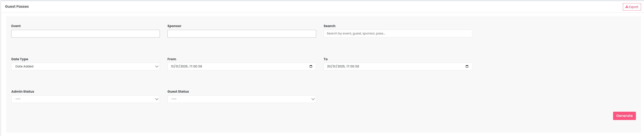Focus the Sponsor input field

(x=241, y=34)
